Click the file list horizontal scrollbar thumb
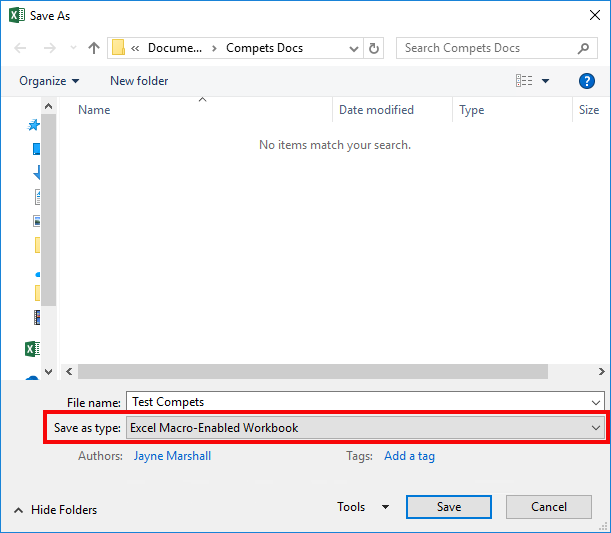This screenshot has width=611, height=533. [313, 372]
